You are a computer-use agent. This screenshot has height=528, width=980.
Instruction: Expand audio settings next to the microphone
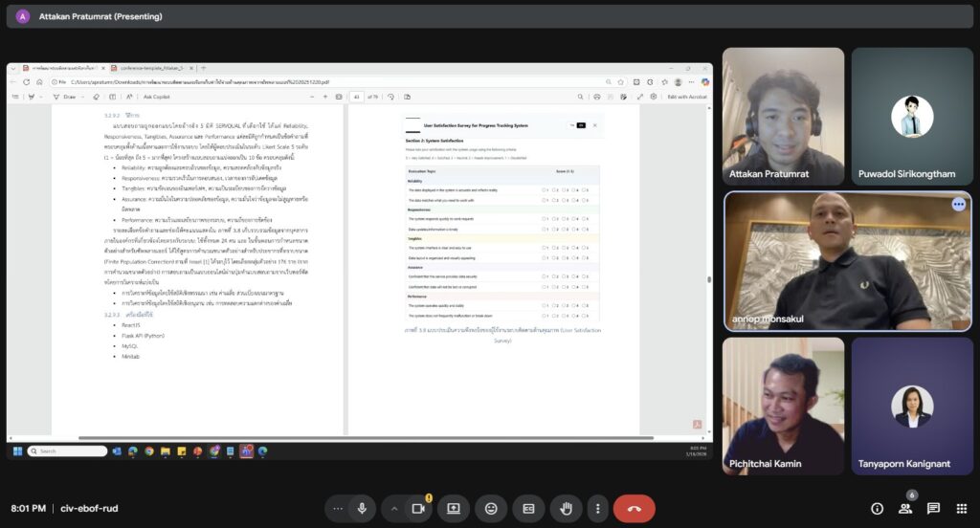337,509
